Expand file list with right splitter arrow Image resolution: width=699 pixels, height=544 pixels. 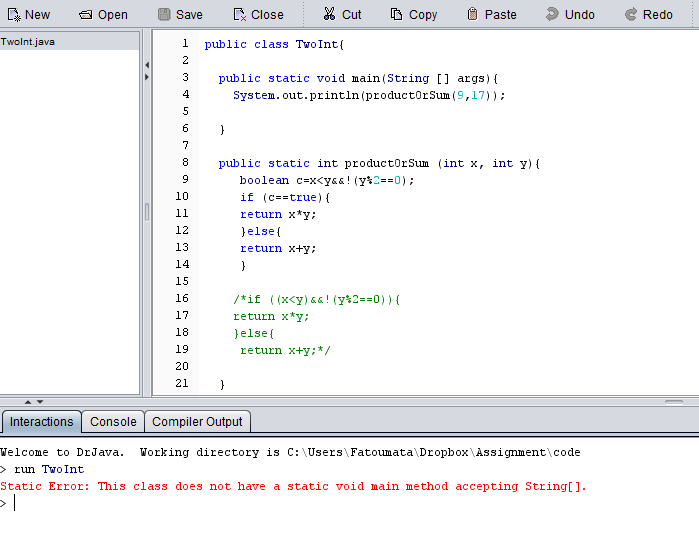[x=147, y=76]
